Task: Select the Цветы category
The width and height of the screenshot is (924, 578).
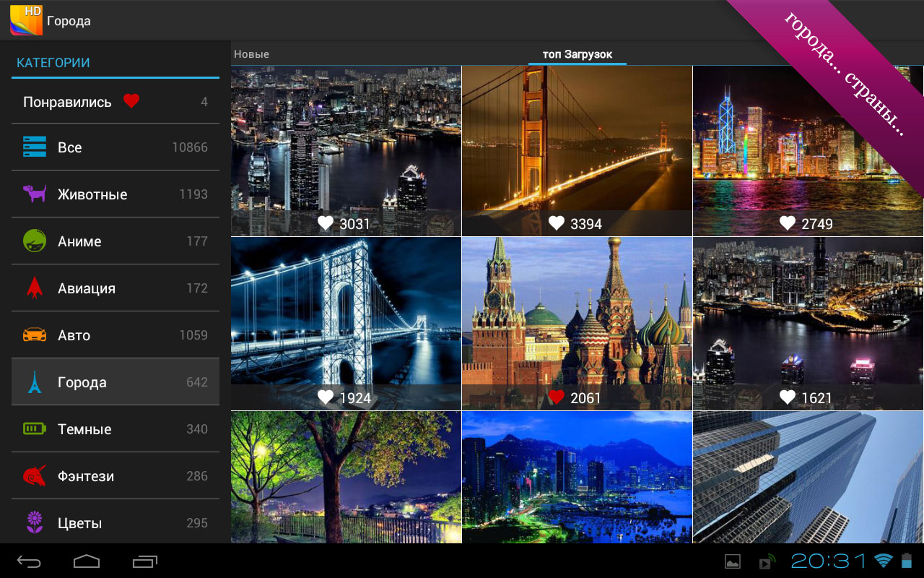Action: [115, 522]
